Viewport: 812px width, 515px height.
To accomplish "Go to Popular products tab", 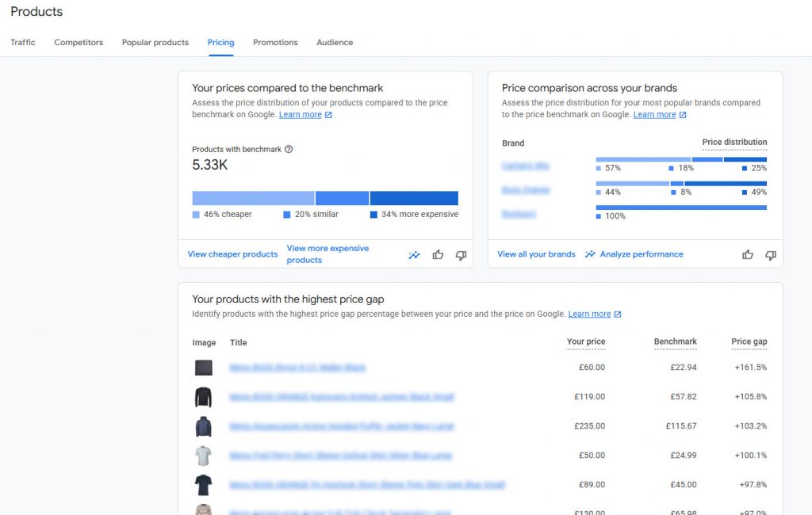I will point(155,43).
